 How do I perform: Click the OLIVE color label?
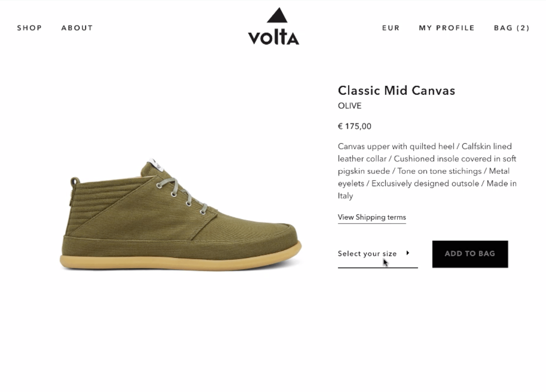pos(350,106)
